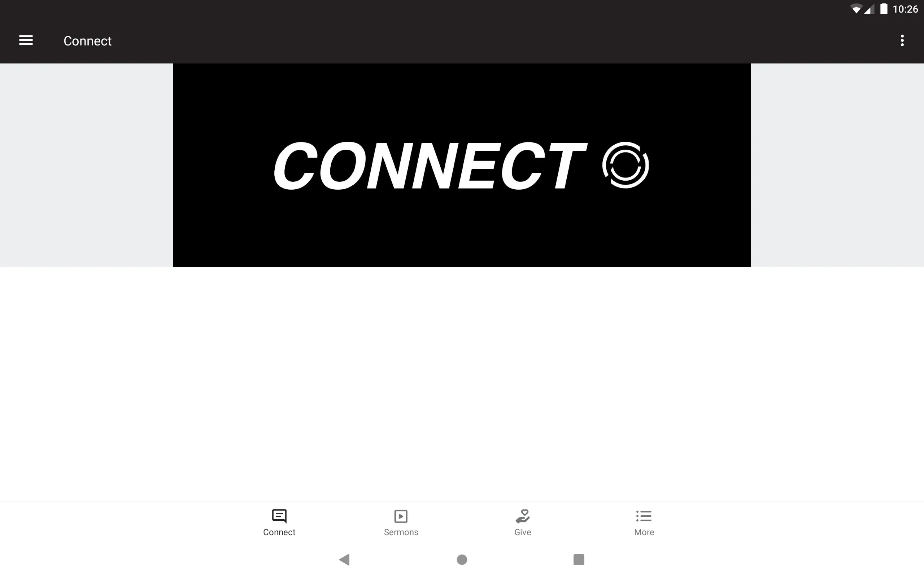Select the Connect tab label
This screenshot has height=577, width=924.
pos(279,532)
